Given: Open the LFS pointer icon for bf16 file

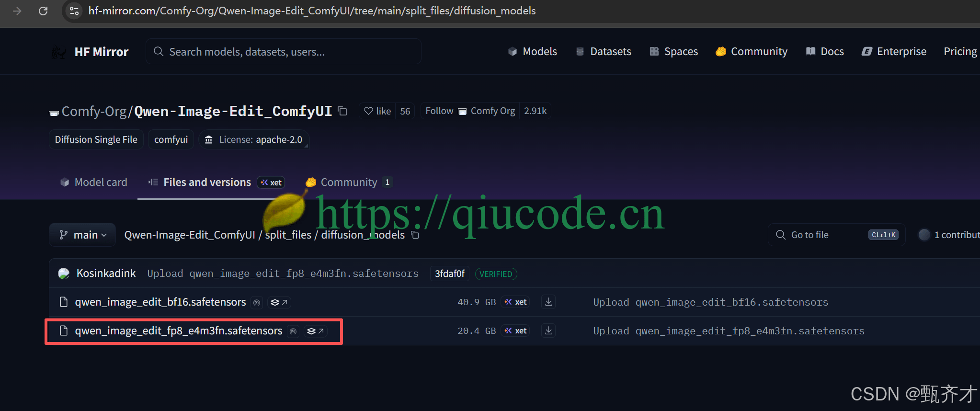Looking at the screenshot, I should [279, 302].
